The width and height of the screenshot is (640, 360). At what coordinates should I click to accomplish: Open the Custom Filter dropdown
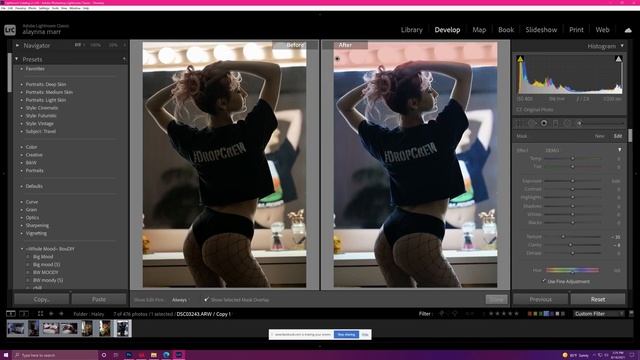tap(599, 313)
